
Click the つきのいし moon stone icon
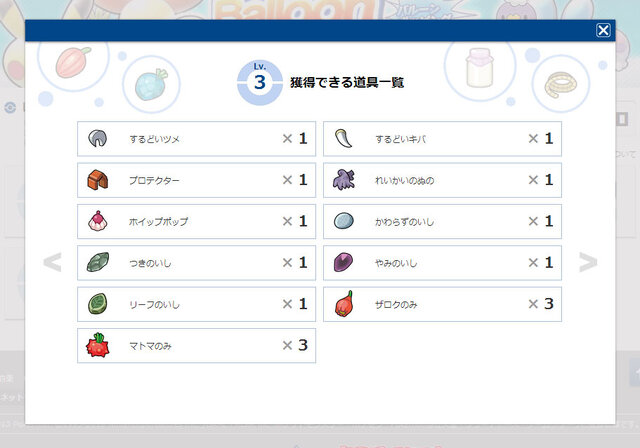pyautogui.click(x=98, y=262)
